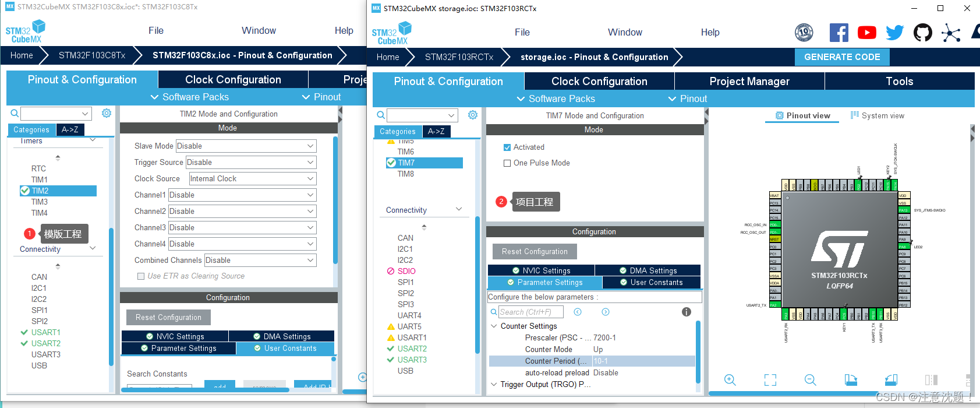
Task: Click Home breadcrumb in storage.ioc window
Action: point(388,57)
